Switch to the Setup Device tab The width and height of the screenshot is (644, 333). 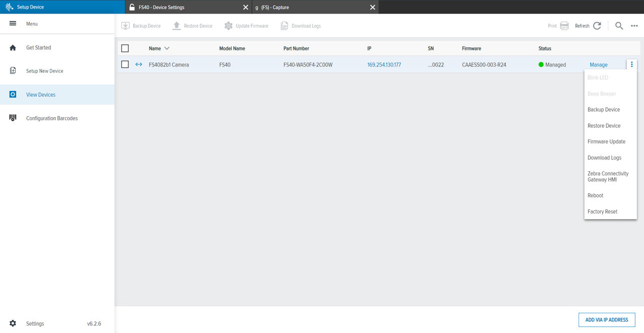(62, 7)
